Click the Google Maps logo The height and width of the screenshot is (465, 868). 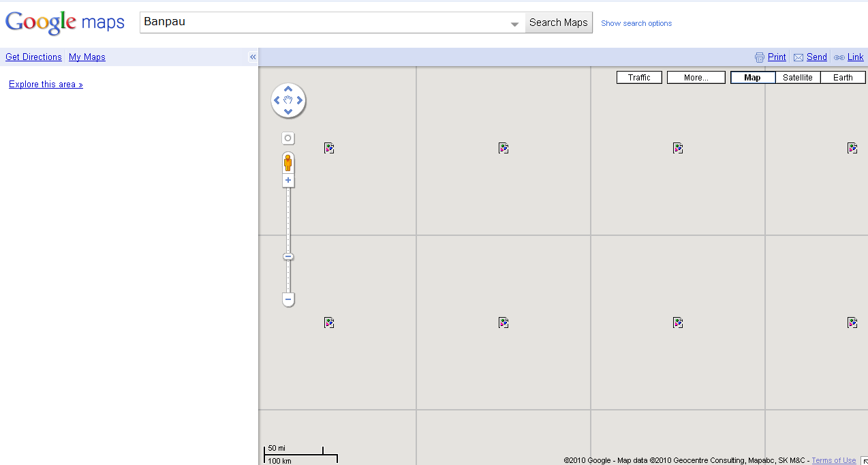point(65,22)
